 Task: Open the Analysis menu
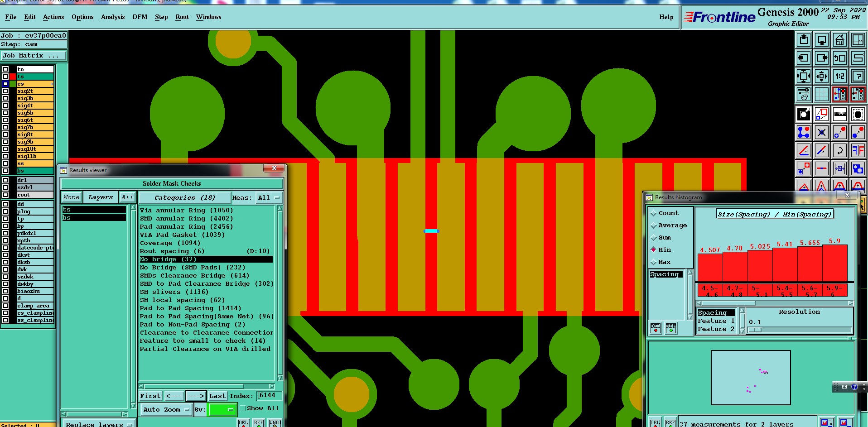tap(113, 17)
